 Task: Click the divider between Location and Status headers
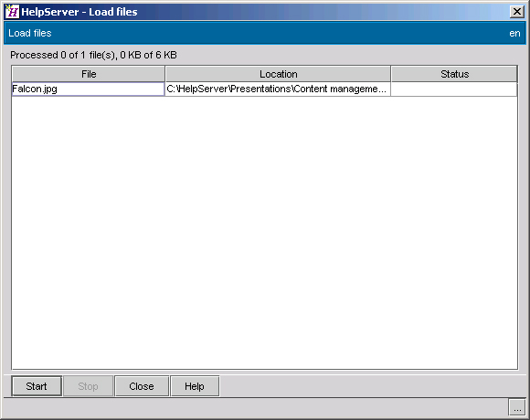(391, 74)
